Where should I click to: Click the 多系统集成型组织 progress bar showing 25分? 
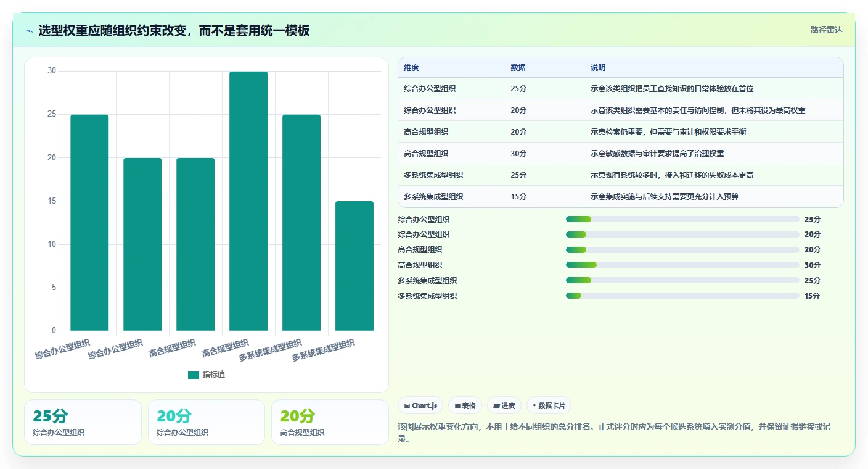(x=682, y=281)
